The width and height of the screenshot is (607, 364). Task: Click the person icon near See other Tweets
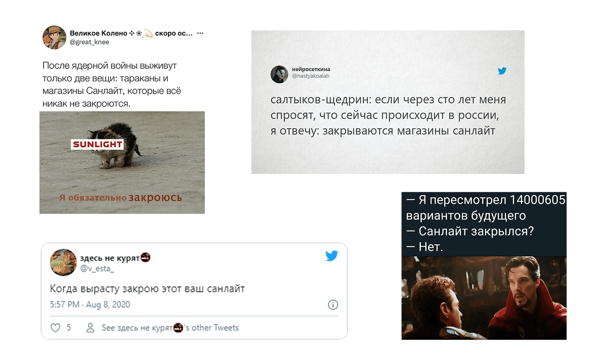(x=91, y=328)
